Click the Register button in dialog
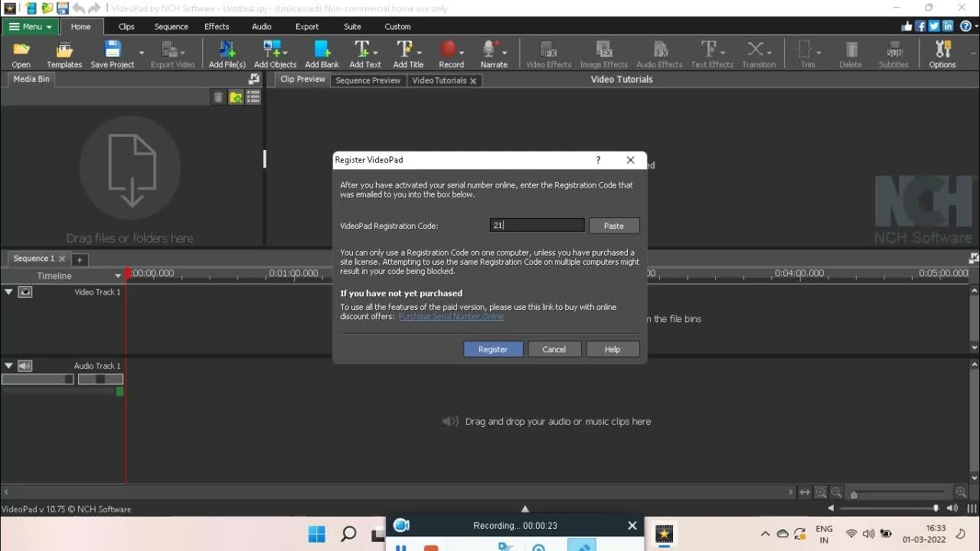The height and width of the screenshot is (551, 980). click(493, 349)
